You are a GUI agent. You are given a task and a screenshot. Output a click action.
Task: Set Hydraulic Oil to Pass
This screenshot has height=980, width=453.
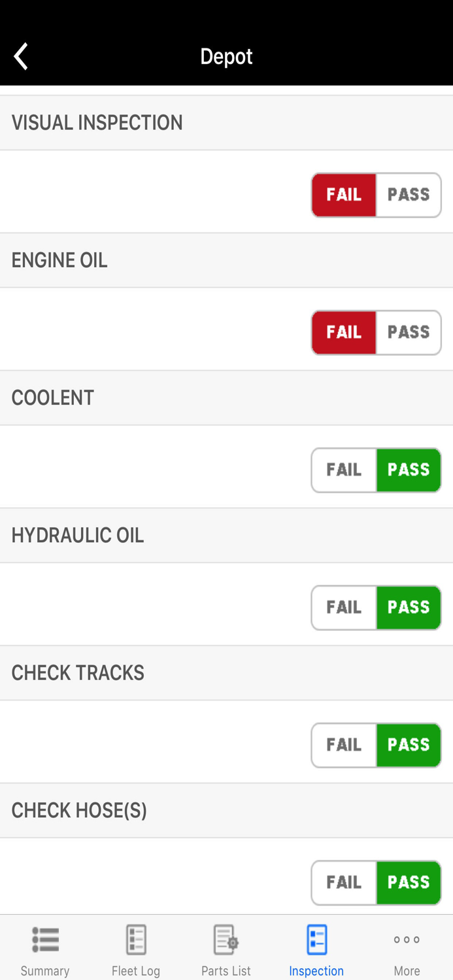point(409,608)
